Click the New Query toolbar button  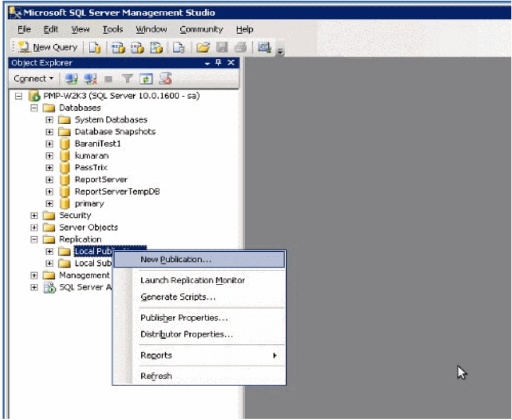click(48, 47)
